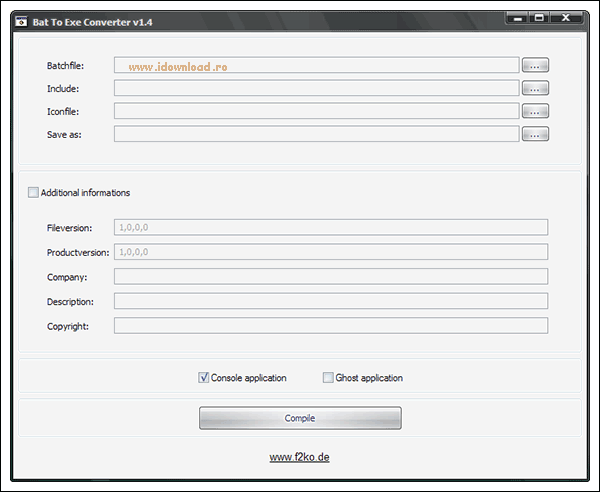The image size is (600, 492).
Task: Click the Include path input field
Action: (316, 88)
